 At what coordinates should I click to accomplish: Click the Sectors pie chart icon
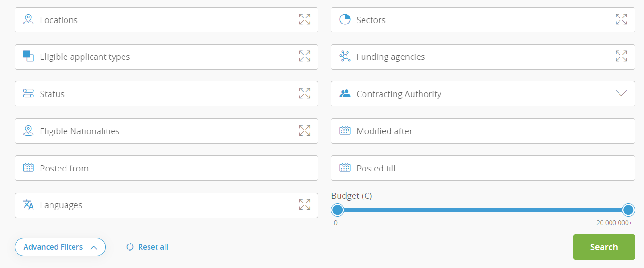pyautogui.click(x=345, y=19)
